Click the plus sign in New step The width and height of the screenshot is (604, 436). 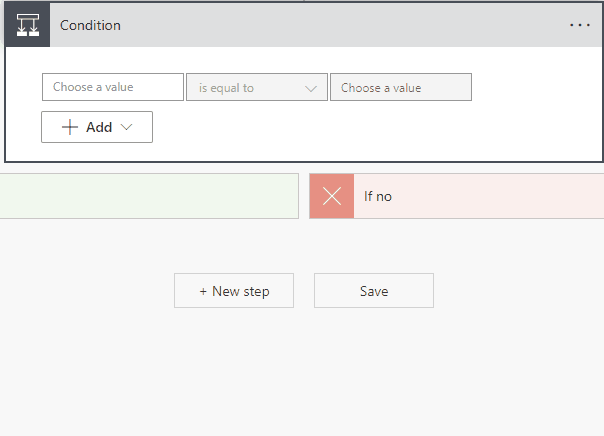(203, 291)
